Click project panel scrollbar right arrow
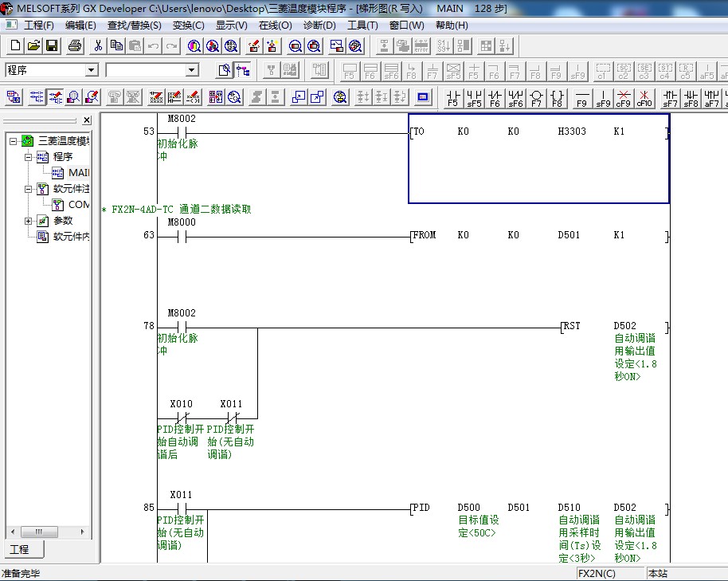This screenshot has width=728, height=581. click(x=83, y=532)
